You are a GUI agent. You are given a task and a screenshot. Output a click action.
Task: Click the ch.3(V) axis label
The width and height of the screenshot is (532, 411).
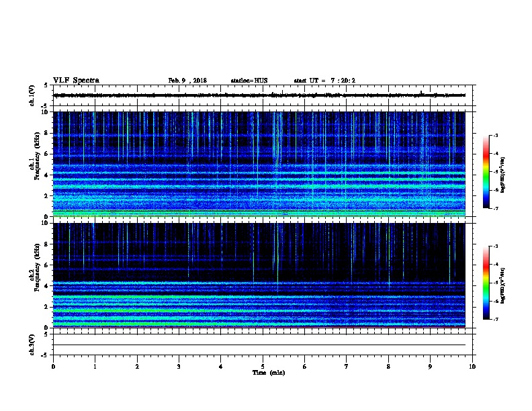[x=32, y=345]
